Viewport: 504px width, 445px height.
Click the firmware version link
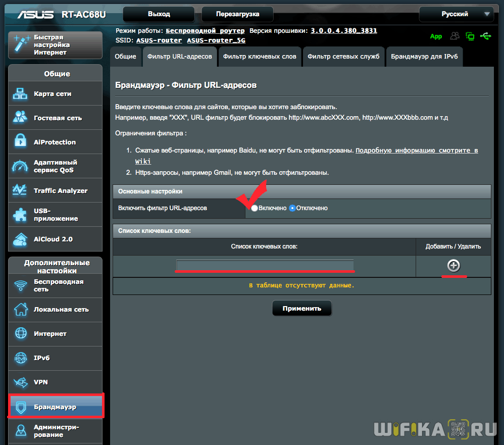coord(343,31)
